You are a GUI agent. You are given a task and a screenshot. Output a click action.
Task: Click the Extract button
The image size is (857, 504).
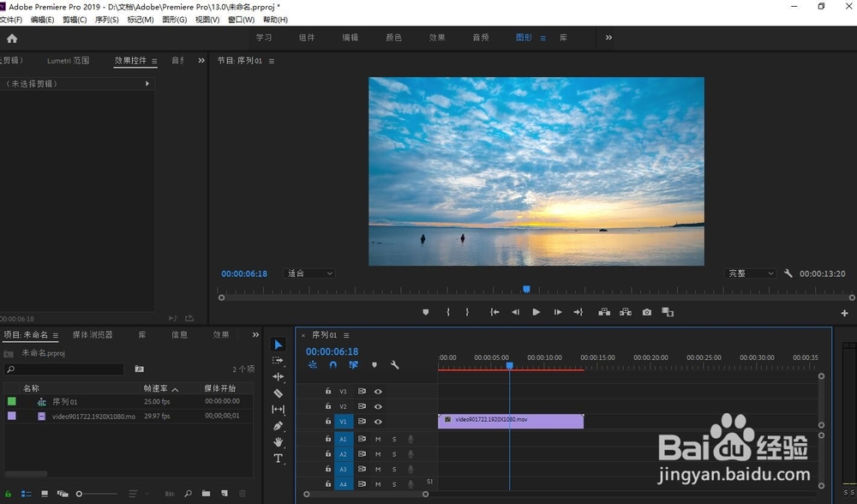tap(626, 312)
